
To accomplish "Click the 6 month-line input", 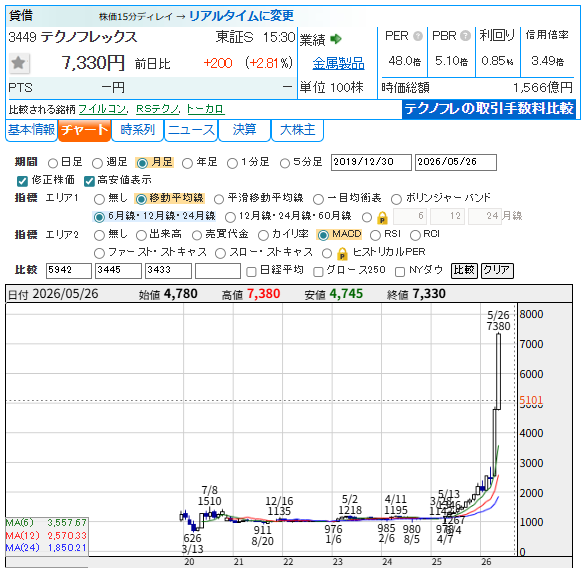I will [x=410, y=216].
